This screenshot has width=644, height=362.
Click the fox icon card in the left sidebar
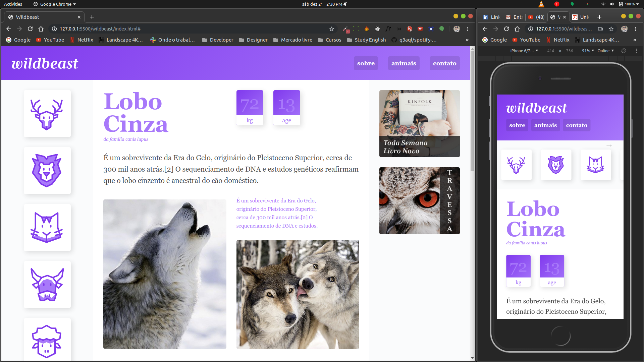(47, 228)
